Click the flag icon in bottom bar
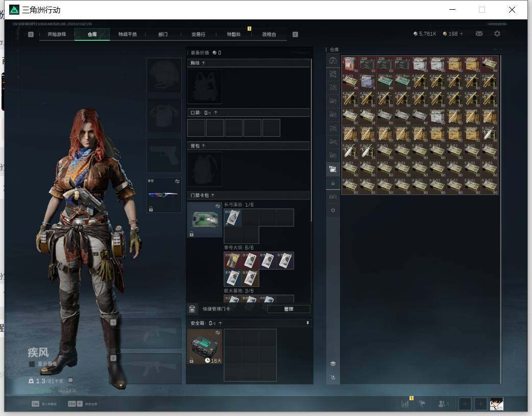 pyautogui.click(x=422, y=404)
